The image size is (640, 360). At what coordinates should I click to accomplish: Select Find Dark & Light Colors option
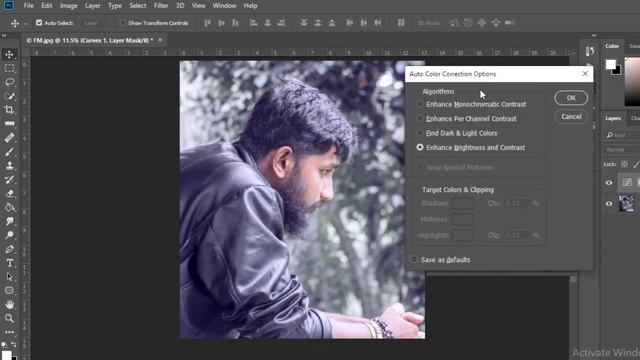click(x=420, y=133)
